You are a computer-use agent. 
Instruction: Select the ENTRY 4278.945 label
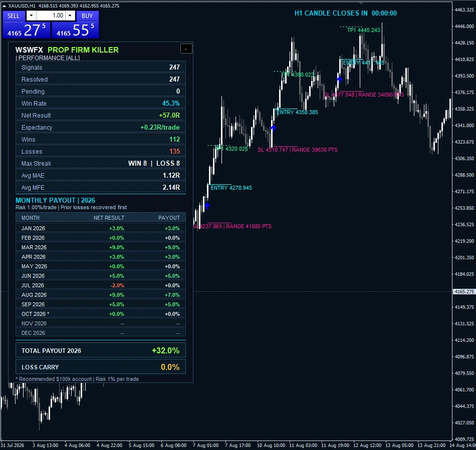click(x=231, y=188)
